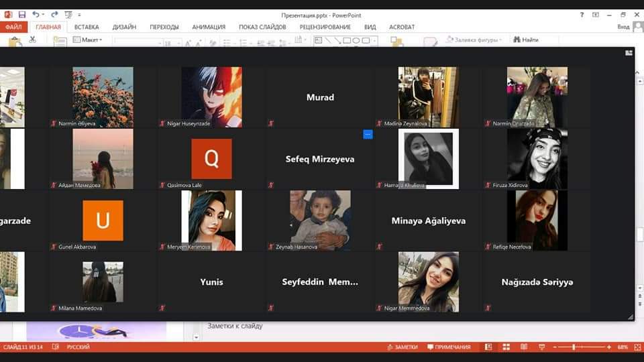Open Ribbon Display Options icon
Image resolution: width=644 pixels, height=362 pixels.
tap(596, 15)
